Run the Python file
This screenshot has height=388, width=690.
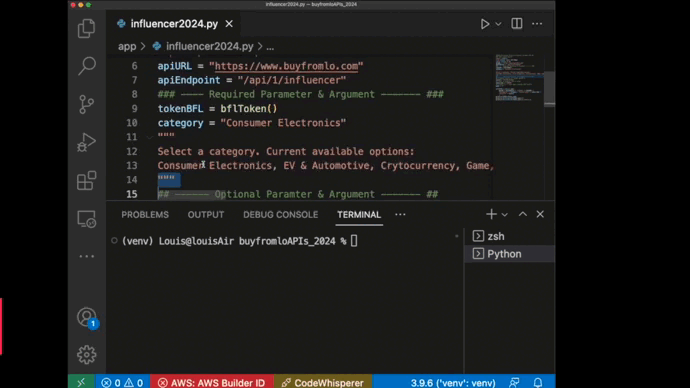pyautogui.click(x=484, y=24)
